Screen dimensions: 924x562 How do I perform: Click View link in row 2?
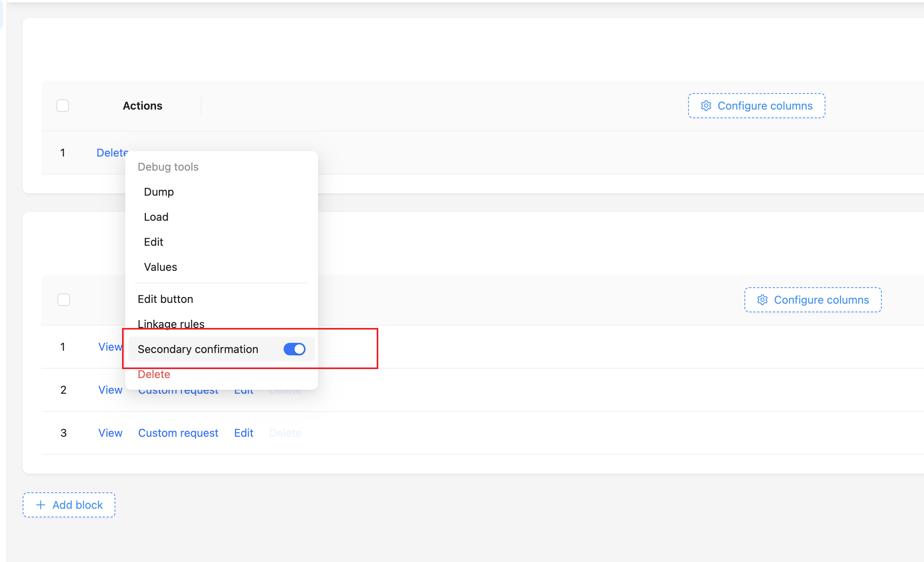pyautogui.click(x=110, y=390)
